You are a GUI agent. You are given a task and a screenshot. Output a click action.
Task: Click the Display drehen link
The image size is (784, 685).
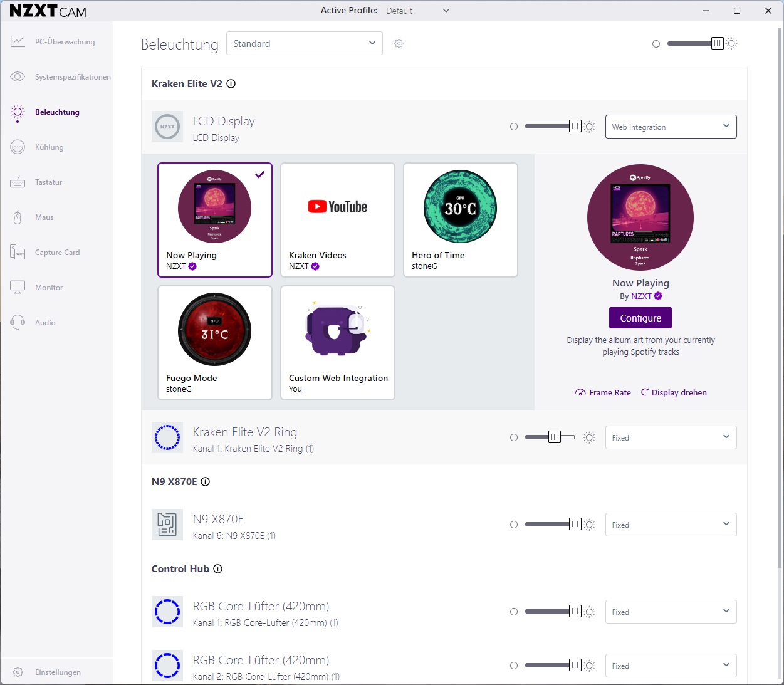(674, 393)
